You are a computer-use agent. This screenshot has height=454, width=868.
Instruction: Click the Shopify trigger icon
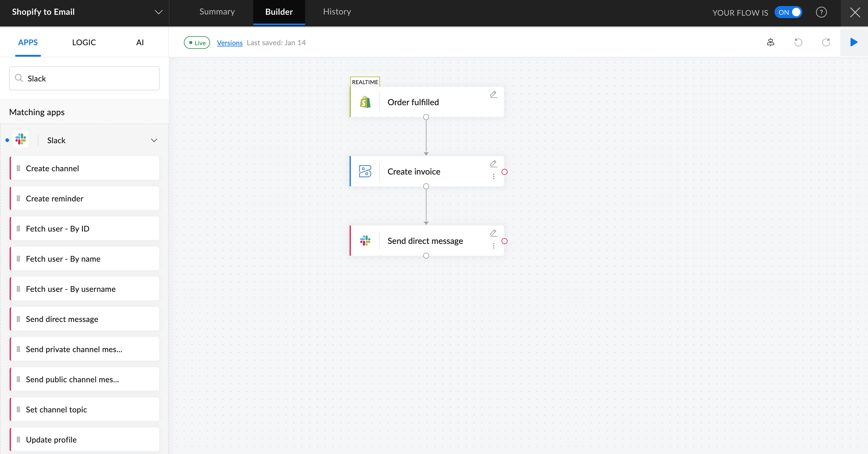click(365, 102)
